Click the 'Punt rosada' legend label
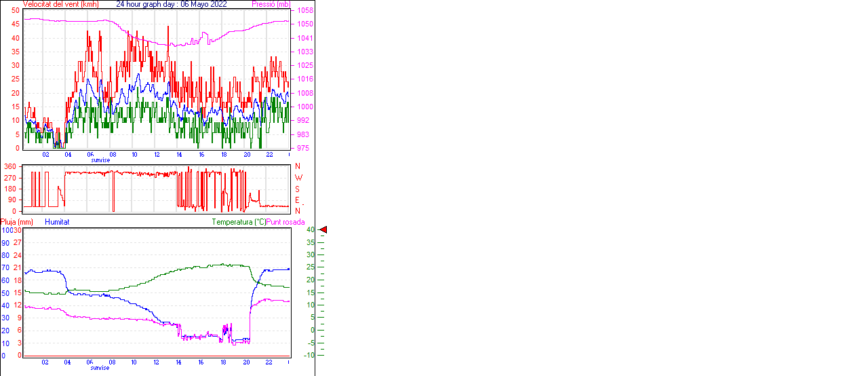 285,222
